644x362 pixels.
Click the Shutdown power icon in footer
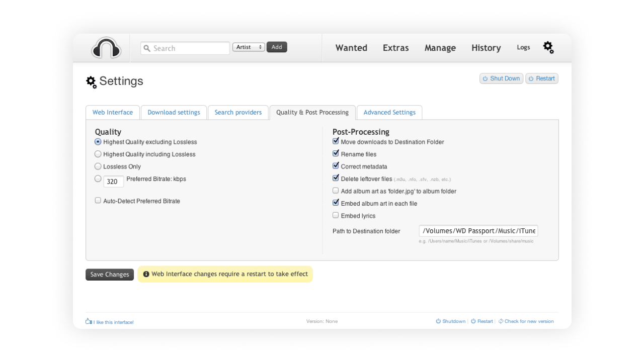pos(438,321)
